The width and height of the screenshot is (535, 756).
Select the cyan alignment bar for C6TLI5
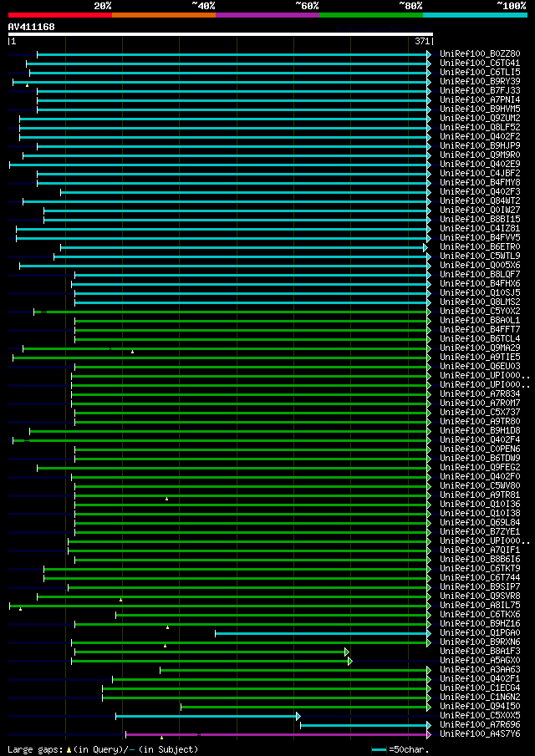(x=229, y=73)
